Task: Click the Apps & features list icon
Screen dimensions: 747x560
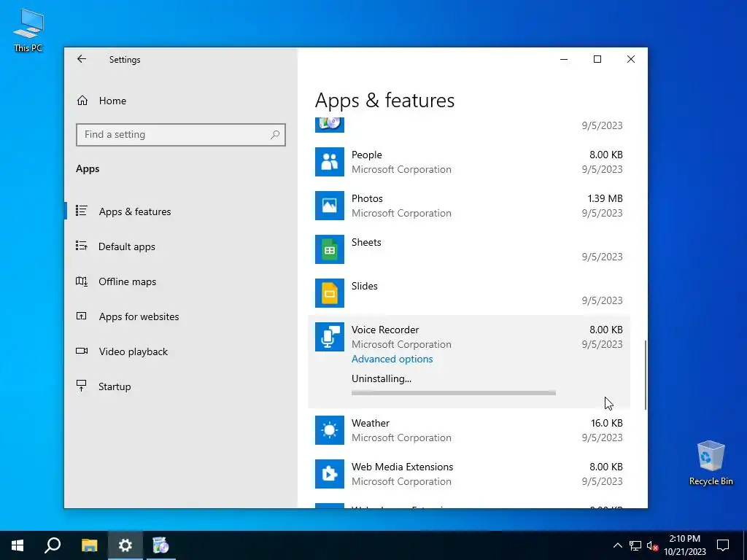Action: point(82,211)
